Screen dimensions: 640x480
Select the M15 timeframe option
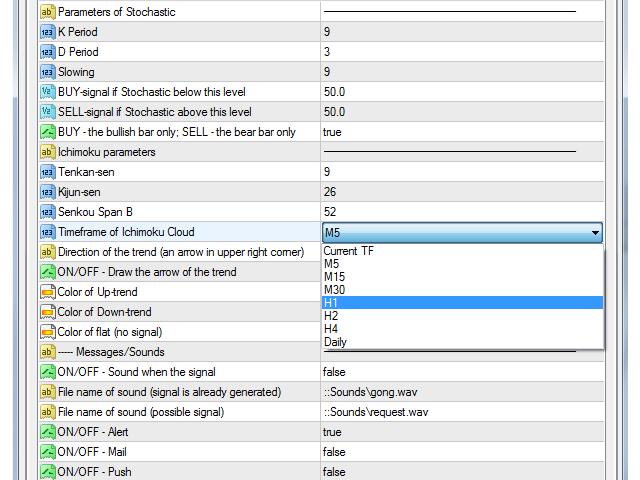click(462, 277)
